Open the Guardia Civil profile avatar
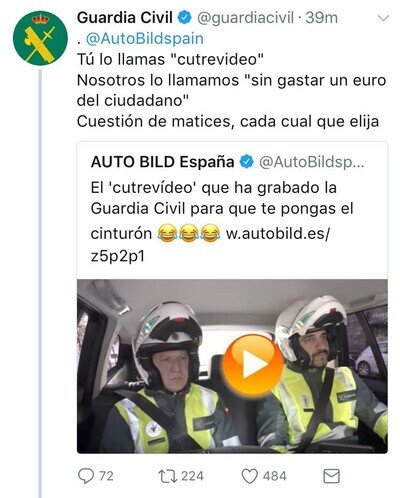The width and height of the screenshot is (400, 498). pos(40,38)
